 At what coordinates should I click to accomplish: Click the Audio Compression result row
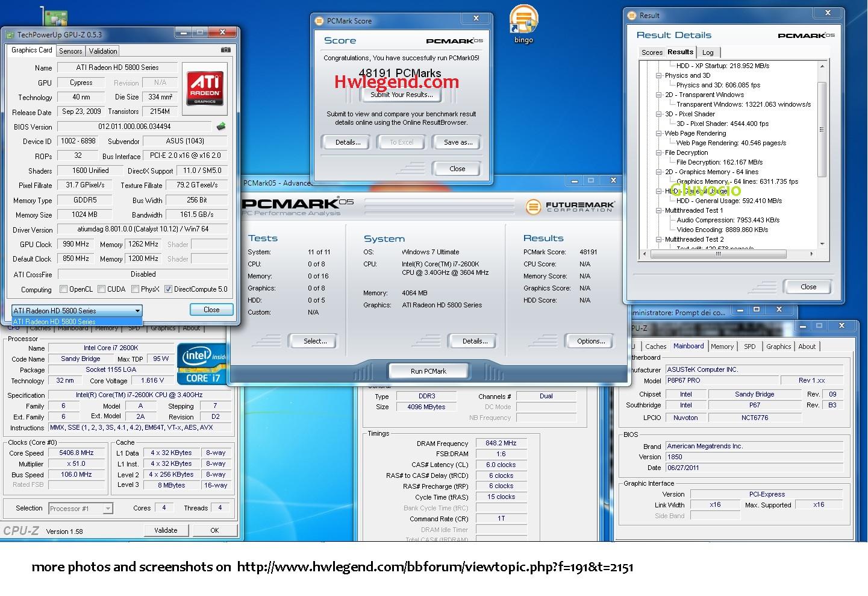[x=728, y=220]
